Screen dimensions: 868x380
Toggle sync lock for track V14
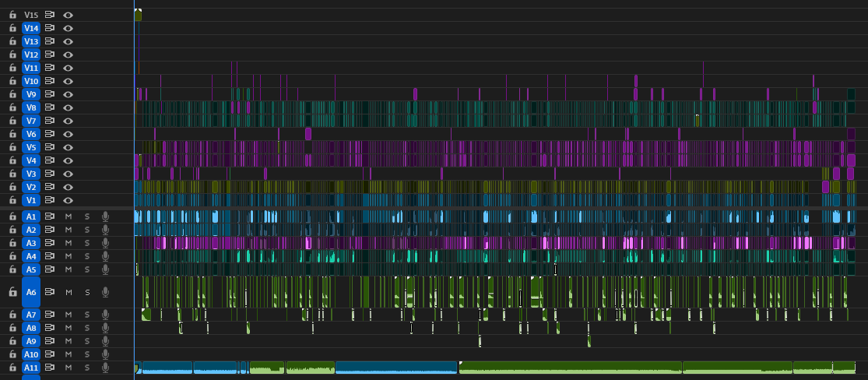(x=50, y=28)
